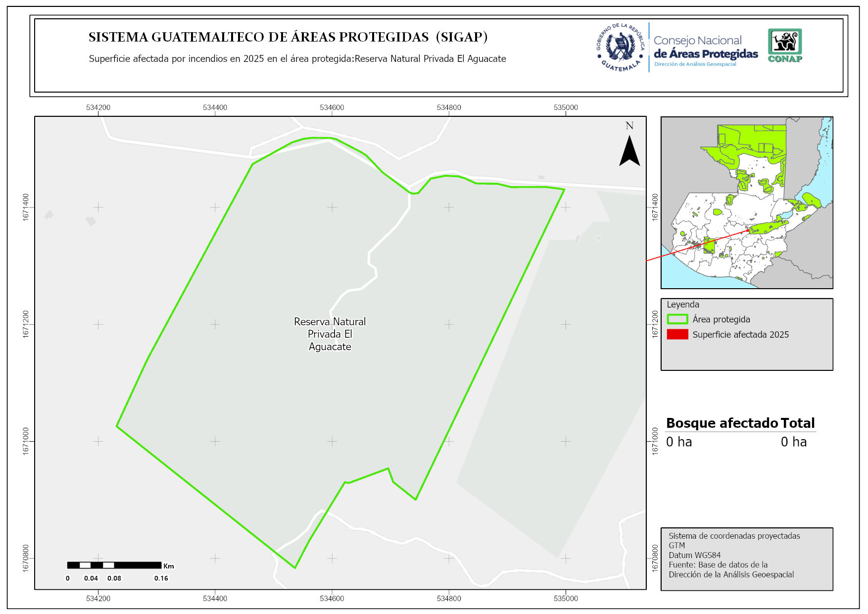The width and height of the screenshot is (868, 614).
Task: Click the bottom 535000 coordinate label
Action: [x=566, y=598]
